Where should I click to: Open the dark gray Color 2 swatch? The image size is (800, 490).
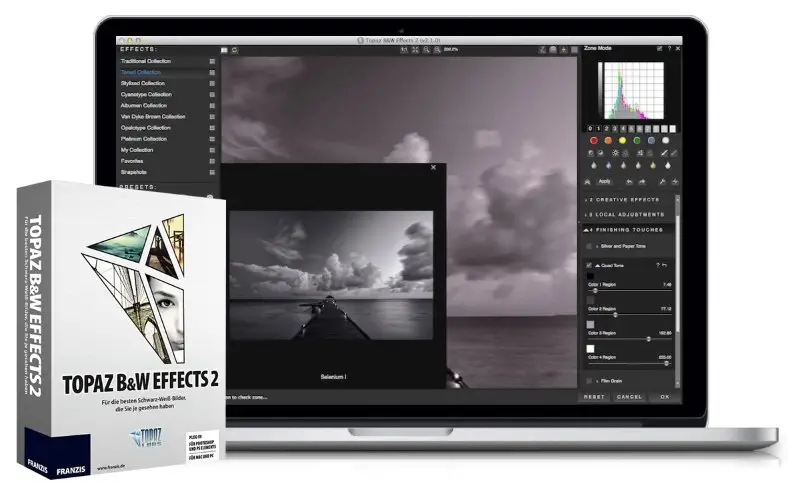[x=590, y=300]
